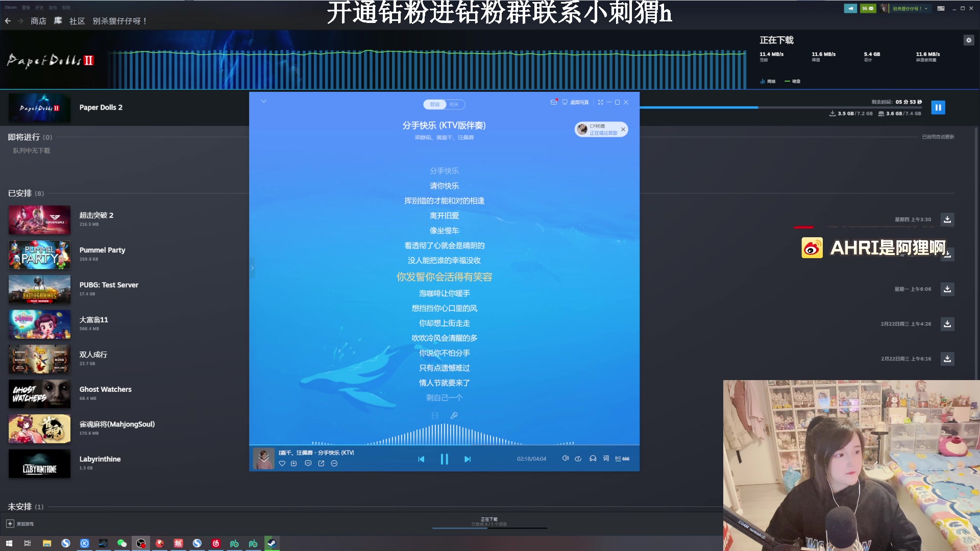This screenshot has width=980, height=551.
Task: Play the previous track
Action: [421, 459]
